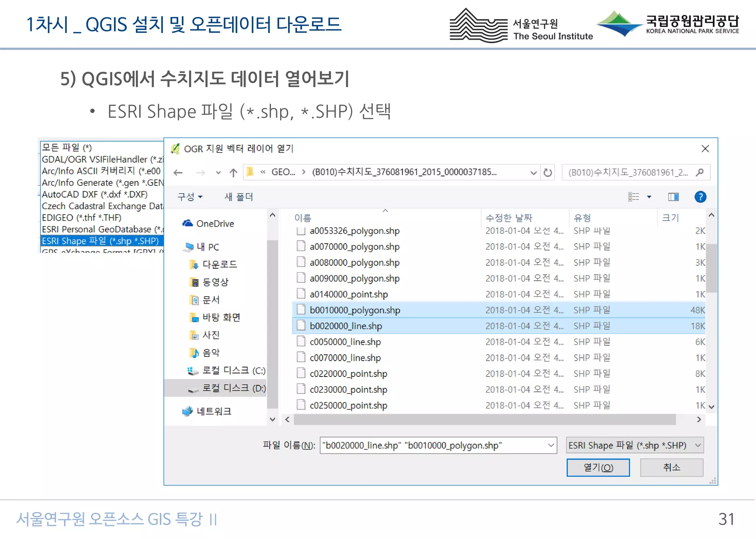Choose GDAL/OGR VSIFileHandler filter option
Screen dimensions: 756x539
[x=102, y=159]
